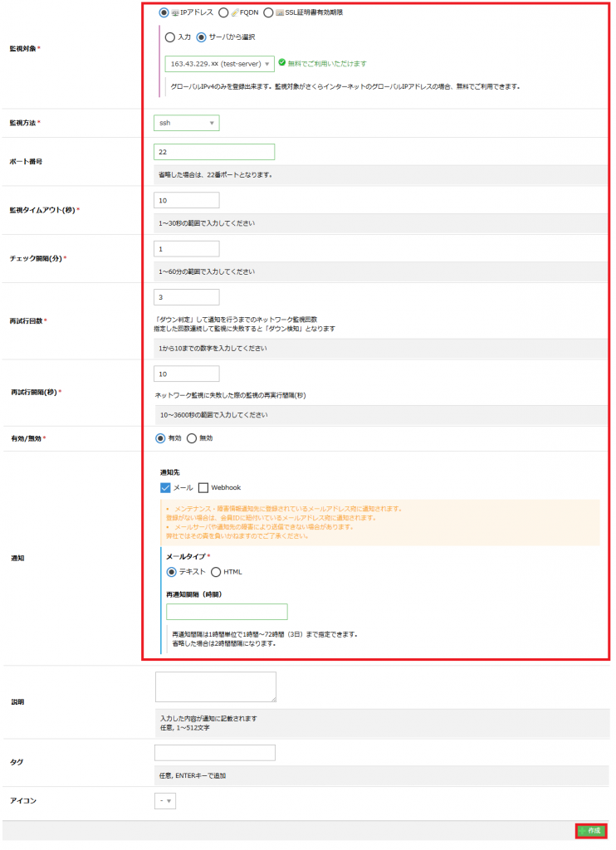This screenshot has width=616, height=850.
Task: Click the 説明 text area
Action: [215, 686]
